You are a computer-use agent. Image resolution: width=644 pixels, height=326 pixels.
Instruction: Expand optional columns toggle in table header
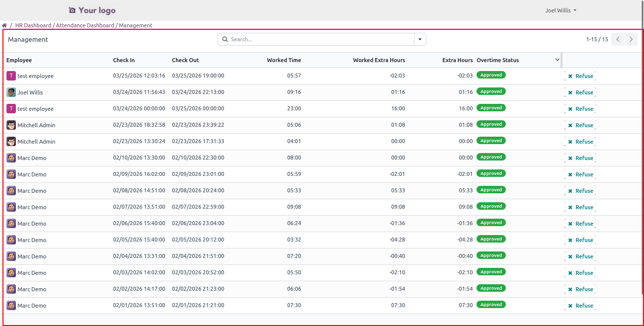click(557, 60)
